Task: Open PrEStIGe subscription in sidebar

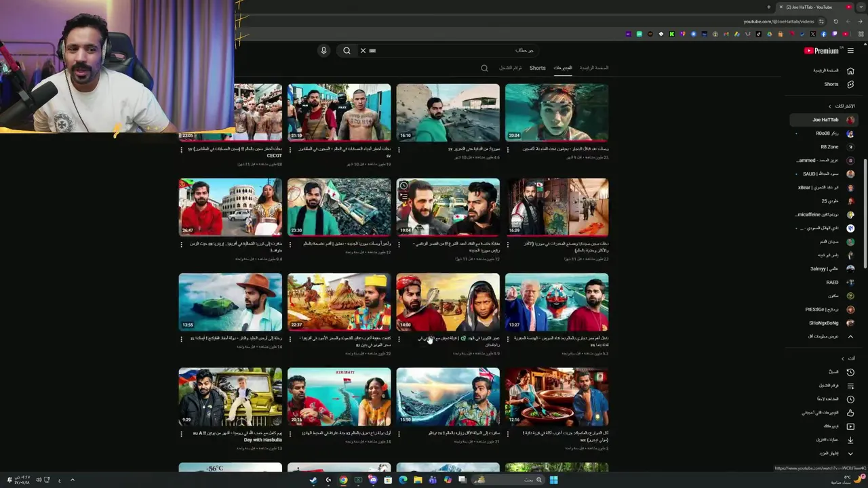Action: [x=823, y=310]
